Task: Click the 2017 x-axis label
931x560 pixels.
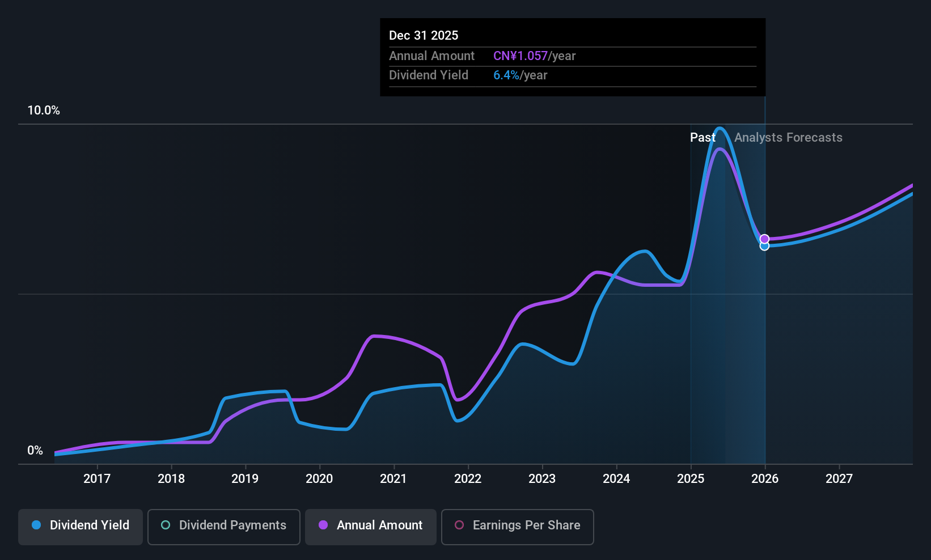Action: pos(97,478)
